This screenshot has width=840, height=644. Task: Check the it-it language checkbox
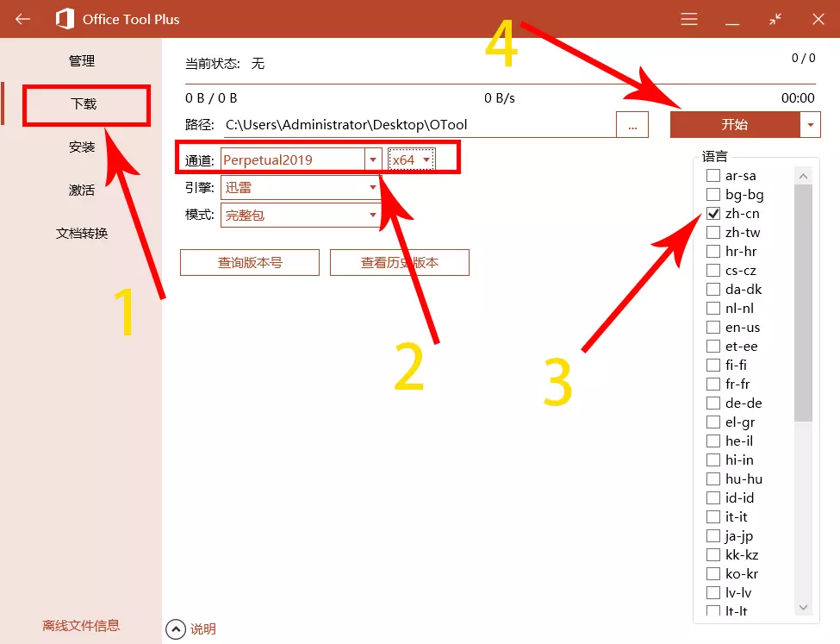coord(713,517)
